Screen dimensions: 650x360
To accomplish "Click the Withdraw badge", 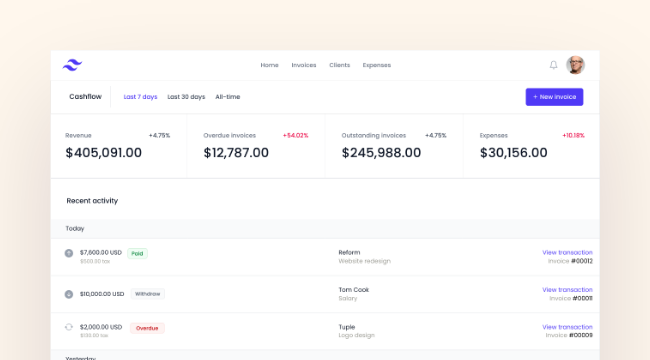I will tap(148, 294).
